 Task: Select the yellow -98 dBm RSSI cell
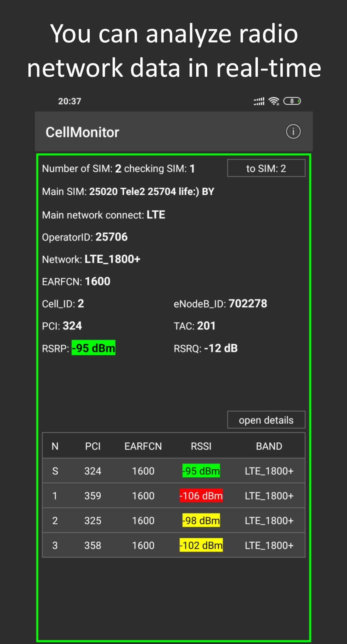(x=201, y=520)
